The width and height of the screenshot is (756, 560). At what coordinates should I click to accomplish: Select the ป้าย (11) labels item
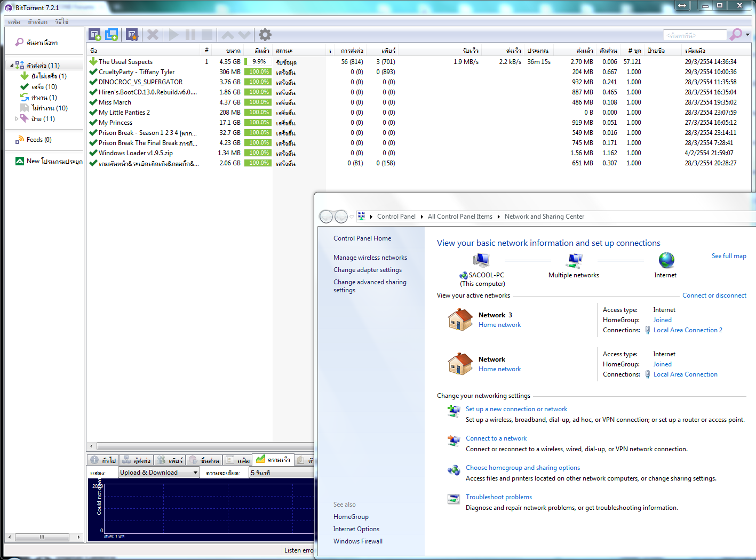(x=38, y=119)
